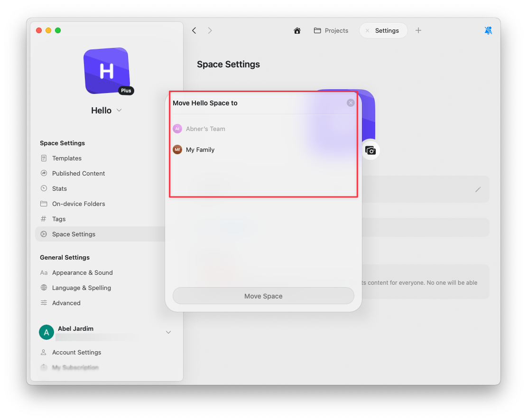Click the Stats clock icon
This screenshot has height=420, width=527.
(x=44, y=188)
